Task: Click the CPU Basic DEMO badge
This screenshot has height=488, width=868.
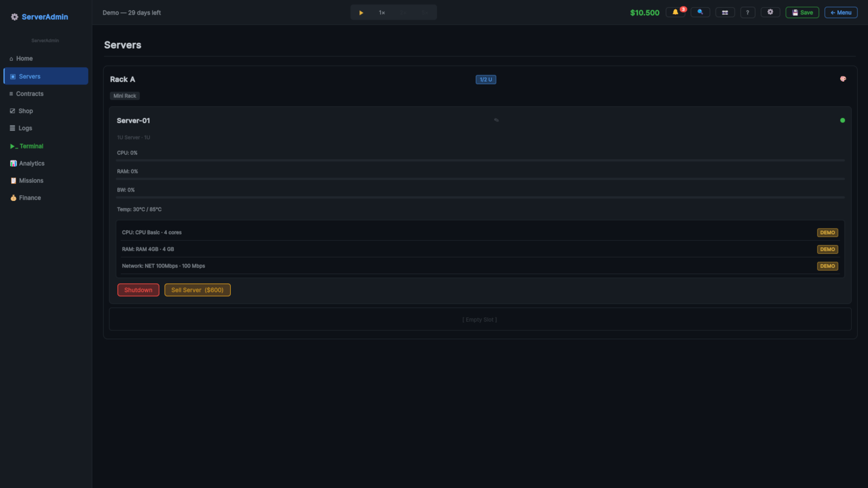Action: click(x=827, y=233)
